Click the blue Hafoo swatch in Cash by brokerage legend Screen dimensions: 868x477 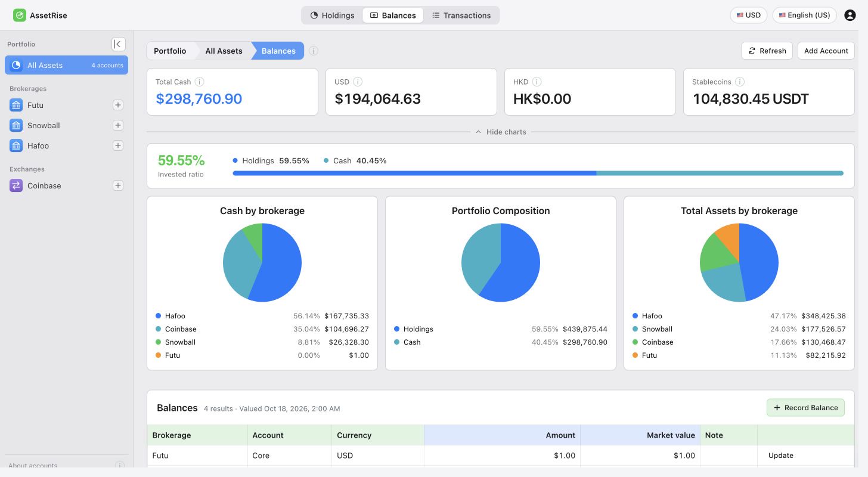(158, 316)
